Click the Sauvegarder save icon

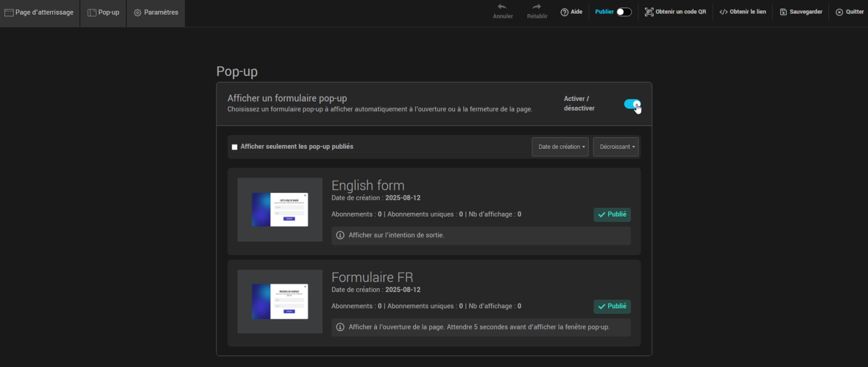(783, 12)
